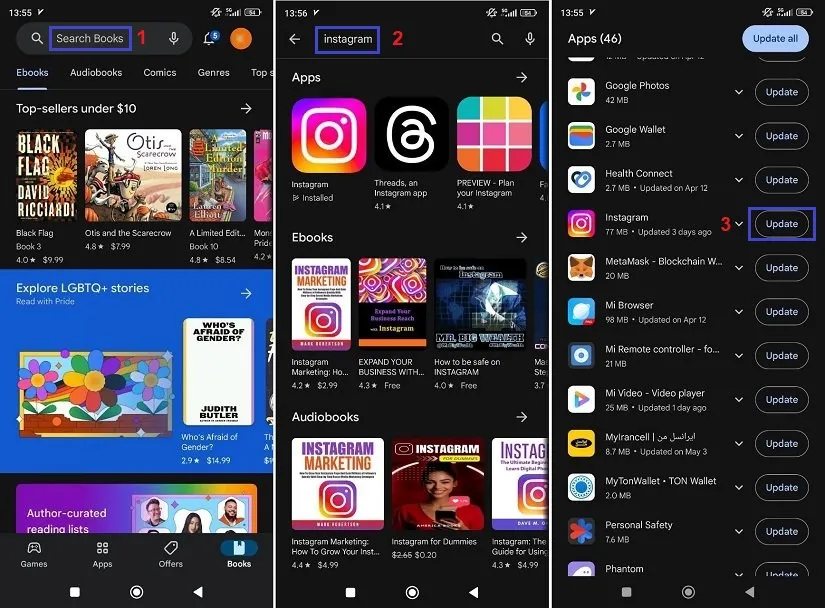Switch to the Ebooks tab
This screenshot has height=608, width=825.
[32, 73]
